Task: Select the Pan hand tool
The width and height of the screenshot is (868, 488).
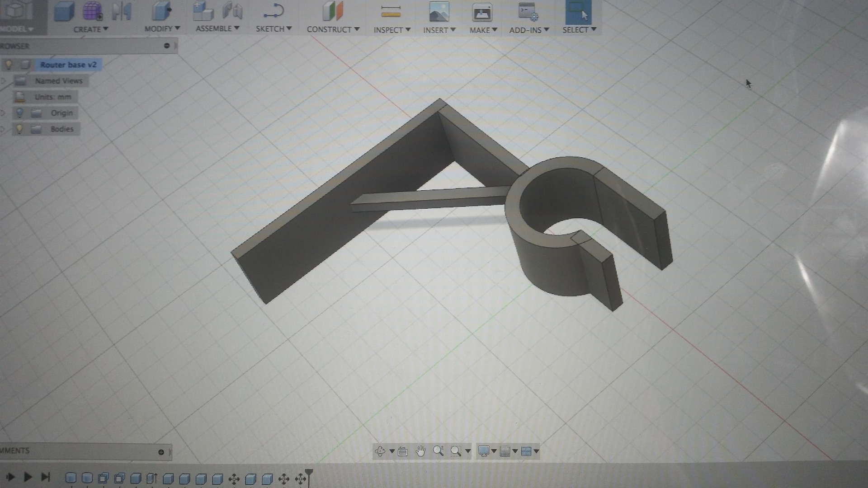Action: click(420, 451)
